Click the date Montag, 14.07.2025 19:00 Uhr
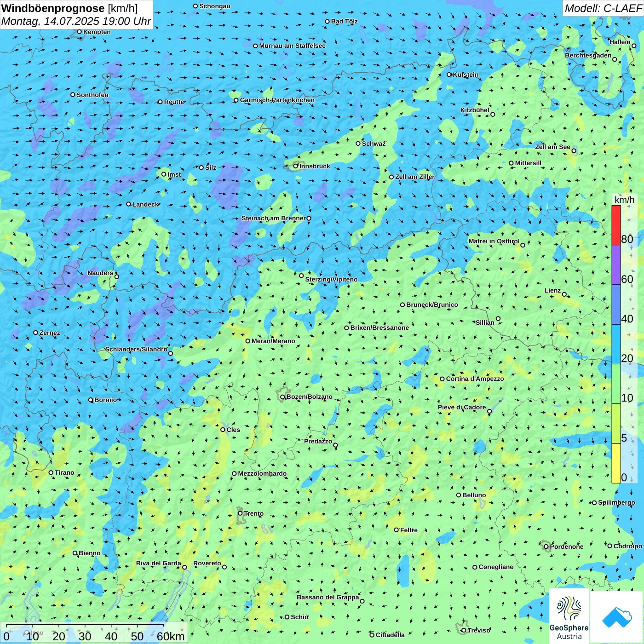Screen dimensions: 644x644 (76, 21)
